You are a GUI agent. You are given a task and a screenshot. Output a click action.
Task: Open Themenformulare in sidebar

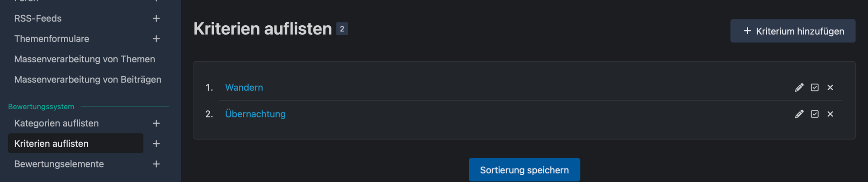pos(52,39)
